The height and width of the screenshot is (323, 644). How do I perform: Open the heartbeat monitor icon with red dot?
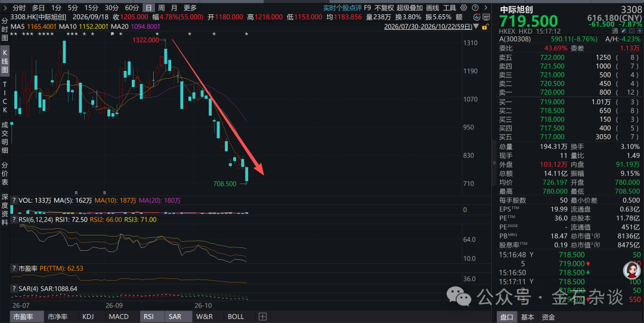477,17
